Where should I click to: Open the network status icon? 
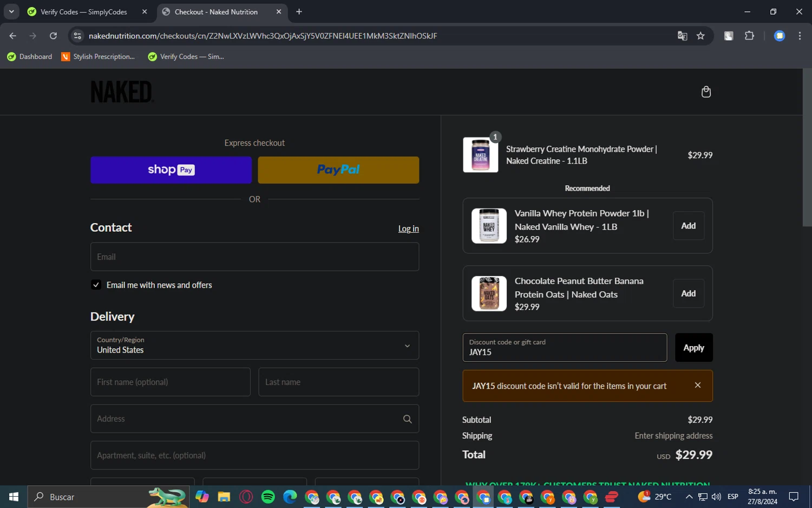(x=703, y=497)
